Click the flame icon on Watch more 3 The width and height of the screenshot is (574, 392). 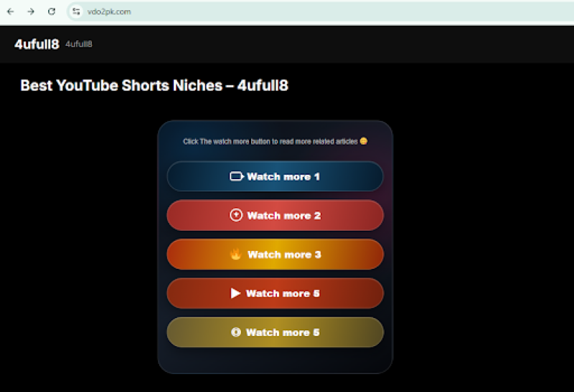pyautogui.click(x=236, y=254)
